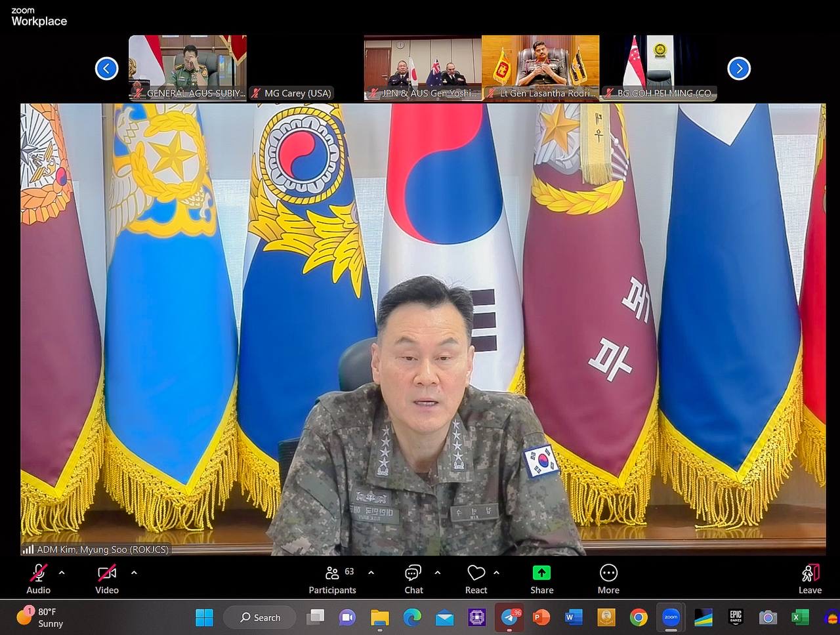This screenshot has height=635, width=840.
Task: Show next participant thumbnails with right arrow
Action: [x=739, y=68]
